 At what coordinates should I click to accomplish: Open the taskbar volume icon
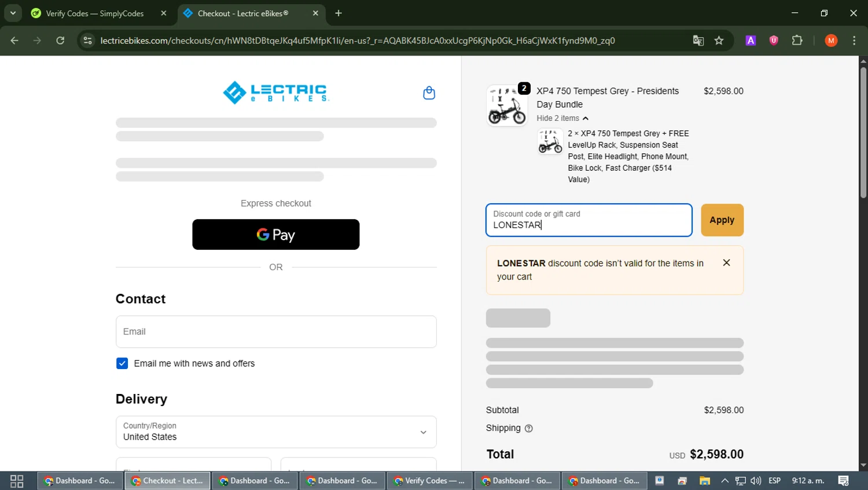click(x=756, y=481)
